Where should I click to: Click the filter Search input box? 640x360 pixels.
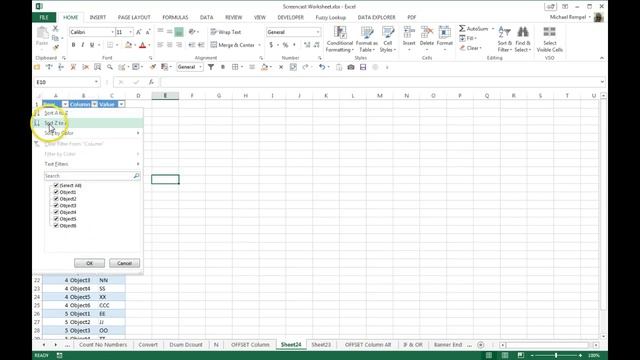(x=87, y=176)
